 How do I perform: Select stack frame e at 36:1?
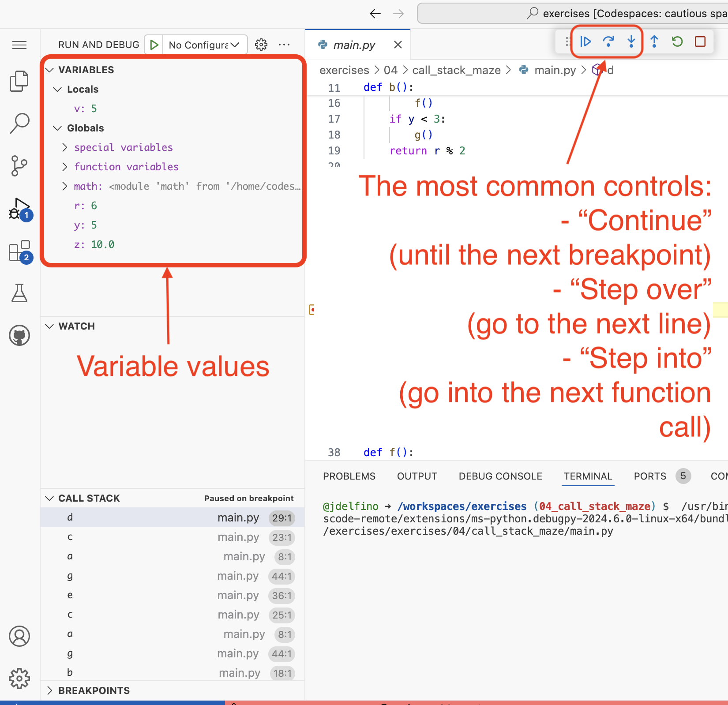(173, 595)
